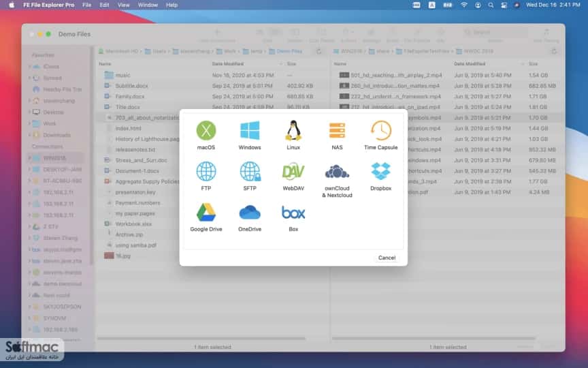Expand iCloud in the sidebar

click(29, 67)
